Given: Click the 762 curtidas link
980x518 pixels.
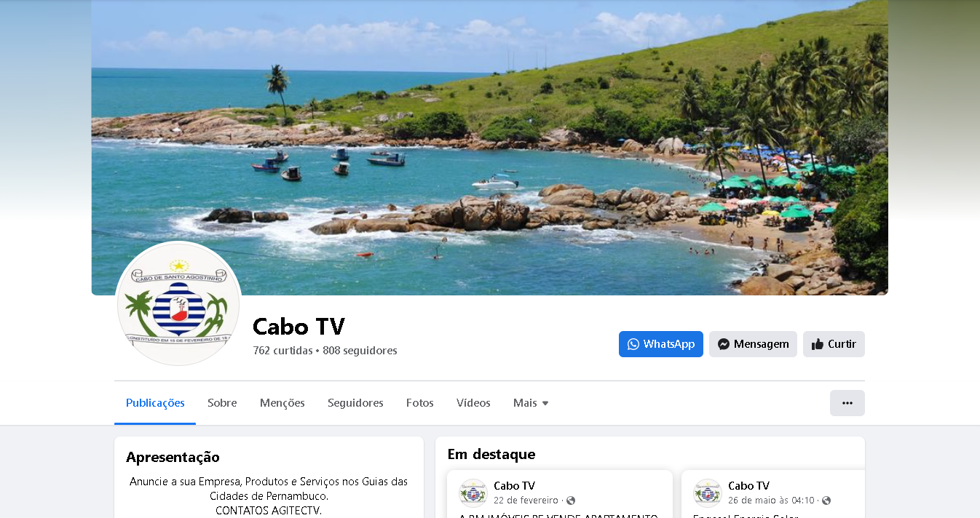Looking at the screenshot, I should point(282,351).
